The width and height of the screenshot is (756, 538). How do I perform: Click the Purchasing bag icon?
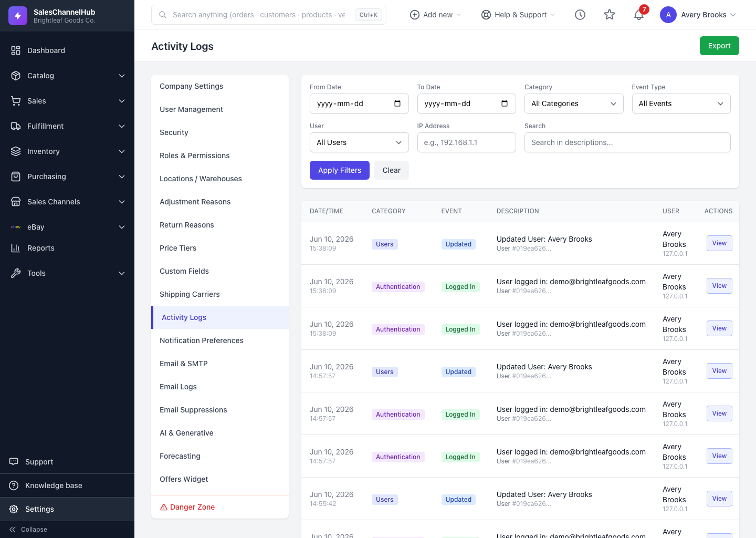click(x=16, y=177)
